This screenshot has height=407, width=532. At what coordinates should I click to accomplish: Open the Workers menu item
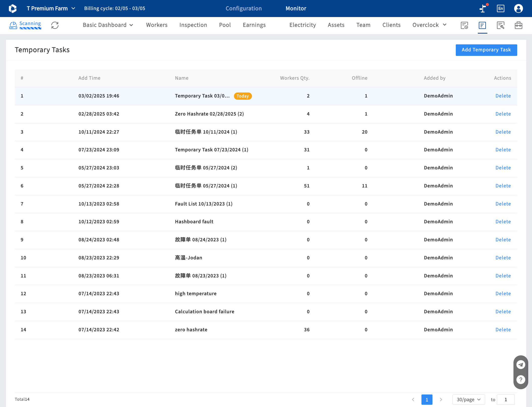[157, 25]
